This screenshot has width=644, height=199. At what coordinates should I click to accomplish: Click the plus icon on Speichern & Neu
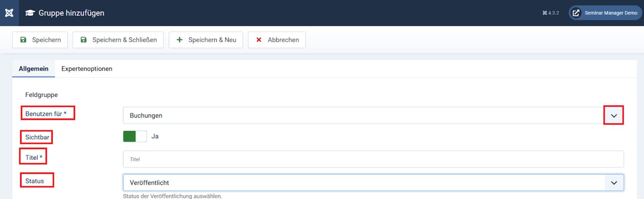point(180,40)
